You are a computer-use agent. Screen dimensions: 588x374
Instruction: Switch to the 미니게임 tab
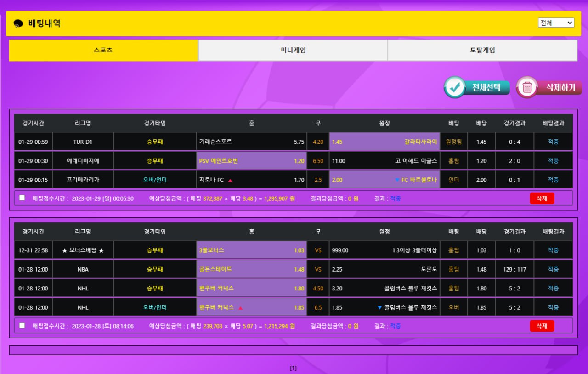(293, 50)
